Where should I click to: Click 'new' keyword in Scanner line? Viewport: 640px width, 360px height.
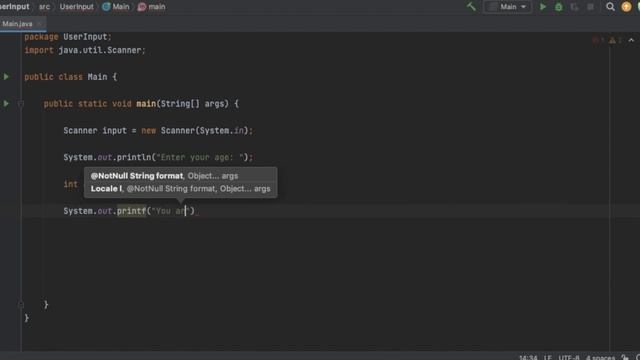149,131
